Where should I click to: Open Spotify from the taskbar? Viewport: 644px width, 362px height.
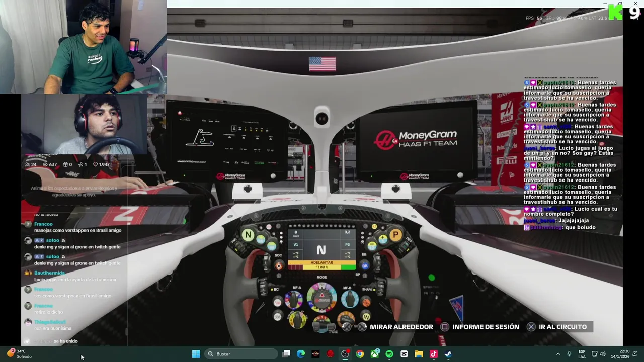point(389,354)
